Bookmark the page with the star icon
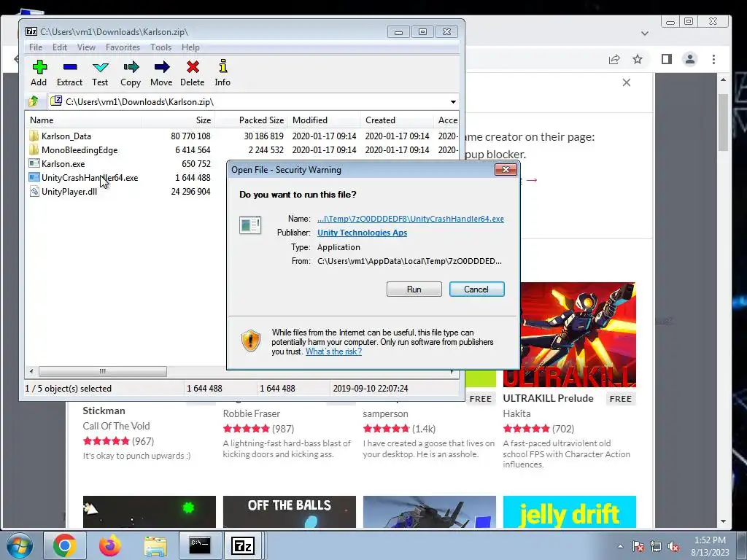Image resolution: width=747 pixels, height=560 pixels. click(x=638, y=59)
